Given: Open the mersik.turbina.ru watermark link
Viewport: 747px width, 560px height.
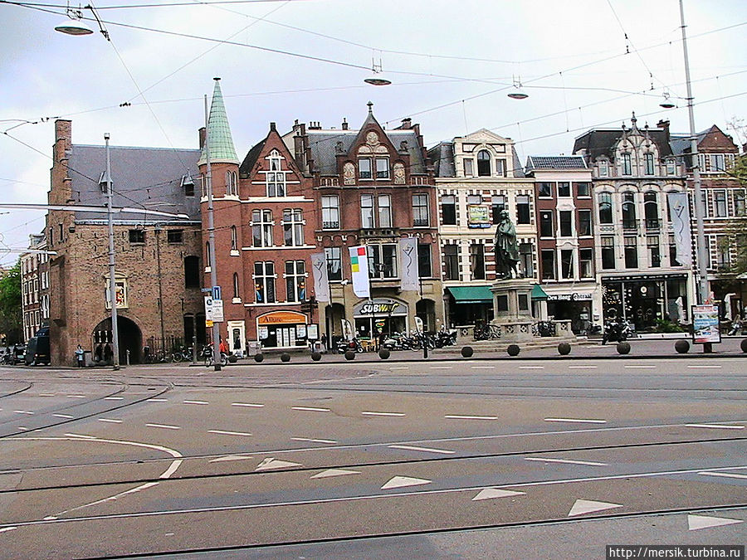Looking at the screenshot, I should click(675, 552).
